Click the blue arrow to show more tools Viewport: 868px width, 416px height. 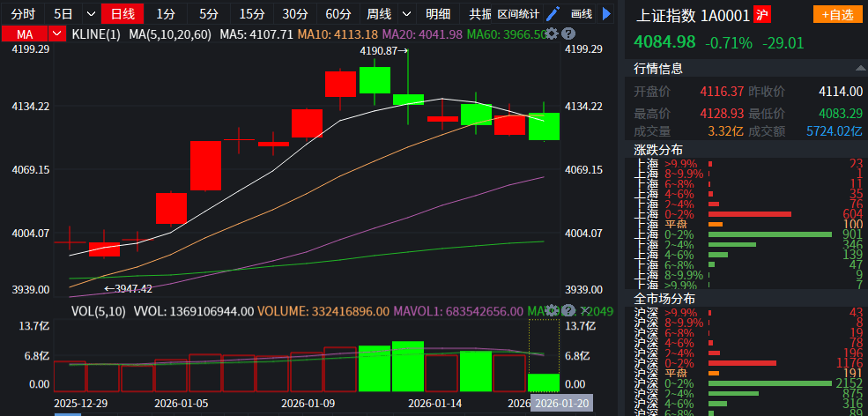(x=606, y=14)
